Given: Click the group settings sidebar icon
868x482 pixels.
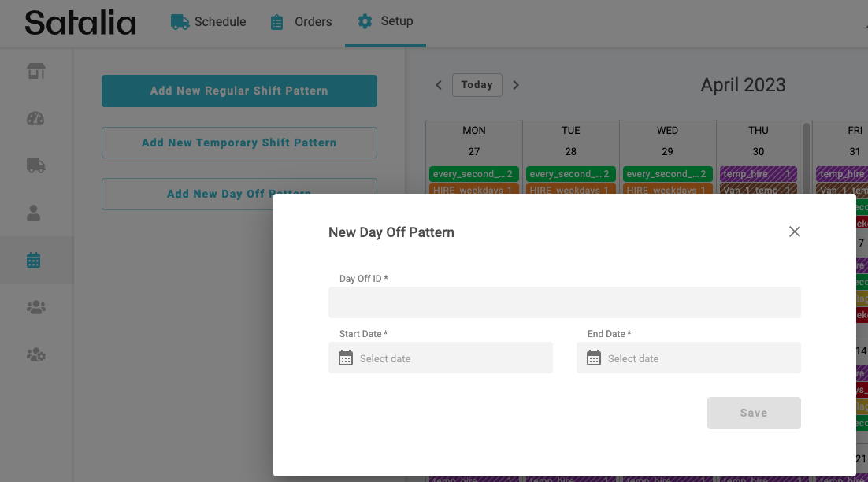Looking at the screenshot, I should (36, 355).
